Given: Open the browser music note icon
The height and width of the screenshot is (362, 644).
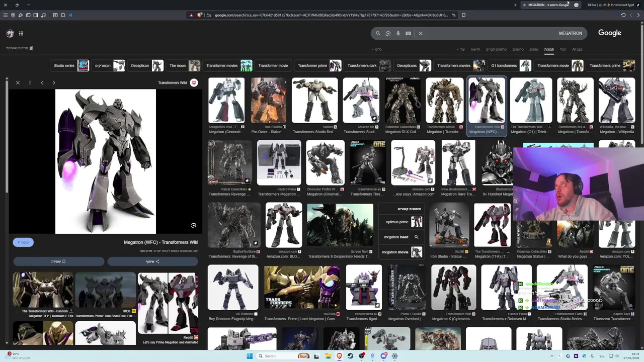Looking at the screenshot, I should tap(43, 15).
